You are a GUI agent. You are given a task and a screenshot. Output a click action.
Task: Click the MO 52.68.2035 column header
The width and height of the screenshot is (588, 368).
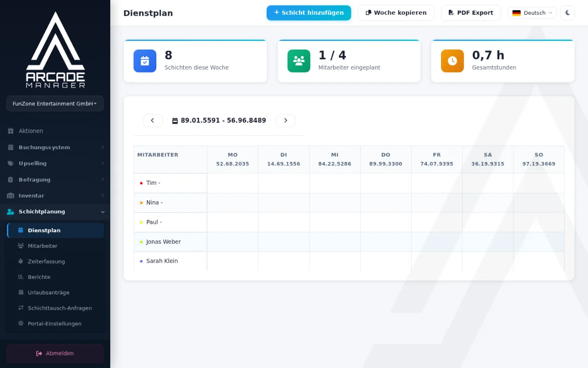(x=233, y=159)
